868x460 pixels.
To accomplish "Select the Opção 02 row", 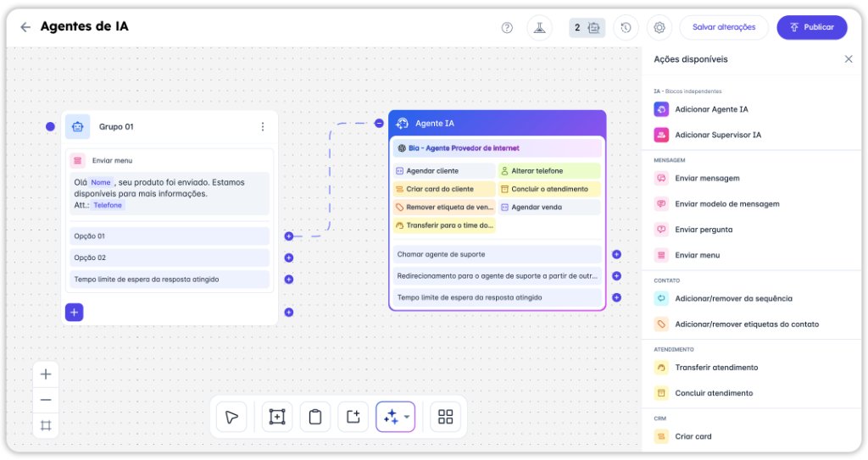I will click(x=170, y=258).
